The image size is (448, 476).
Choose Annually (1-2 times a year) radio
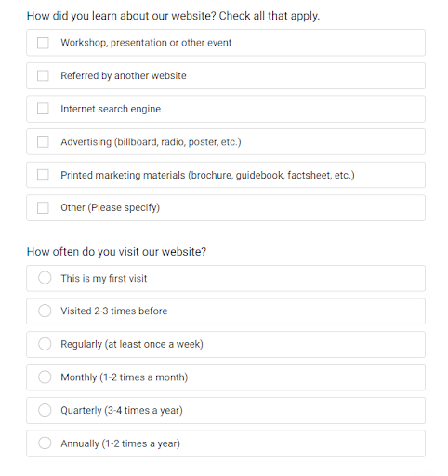click(45, 443)
